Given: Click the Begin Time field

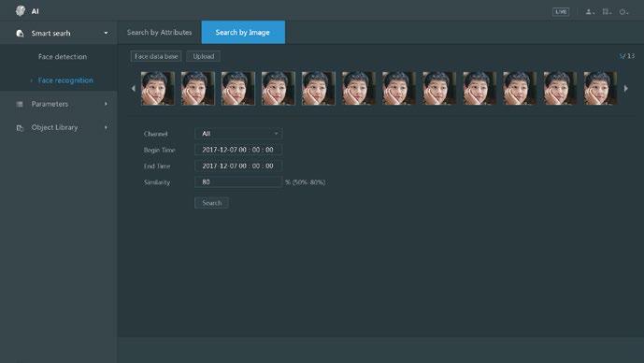Looking at the screenshot, I should (238, 150).
